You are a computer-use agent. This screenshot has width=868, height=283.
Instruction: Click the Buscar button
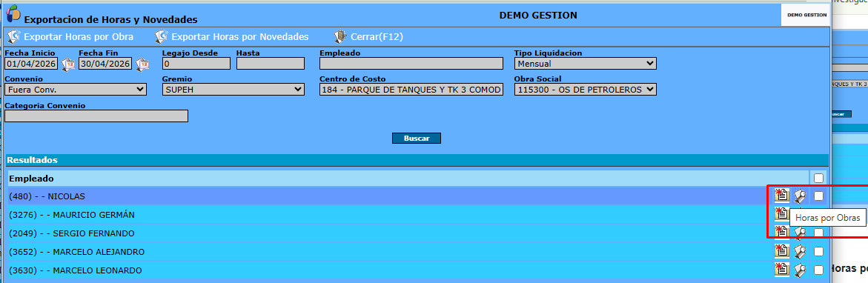(x=417, y=139)
